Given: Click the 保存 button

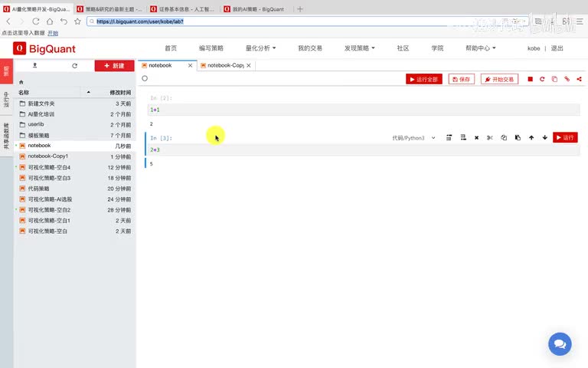Looking at the screenshot, I should coord(461,79).
